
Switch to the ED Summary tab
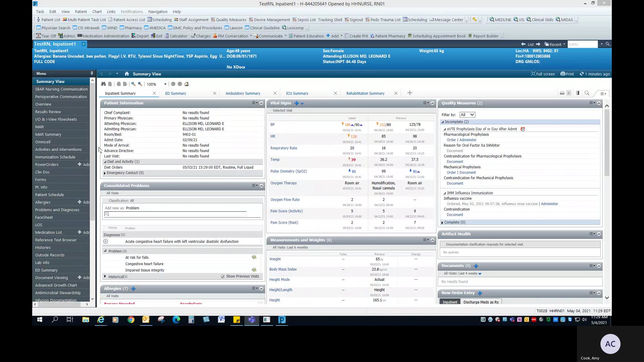pyautogui.click(x=175, y=94)
